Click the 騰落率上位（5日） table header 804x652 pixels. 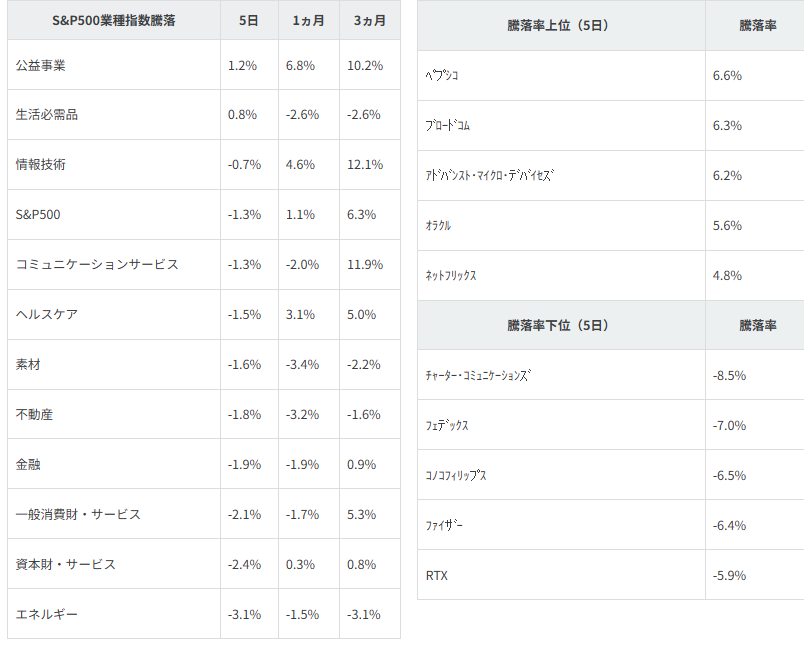pos(559,26)
